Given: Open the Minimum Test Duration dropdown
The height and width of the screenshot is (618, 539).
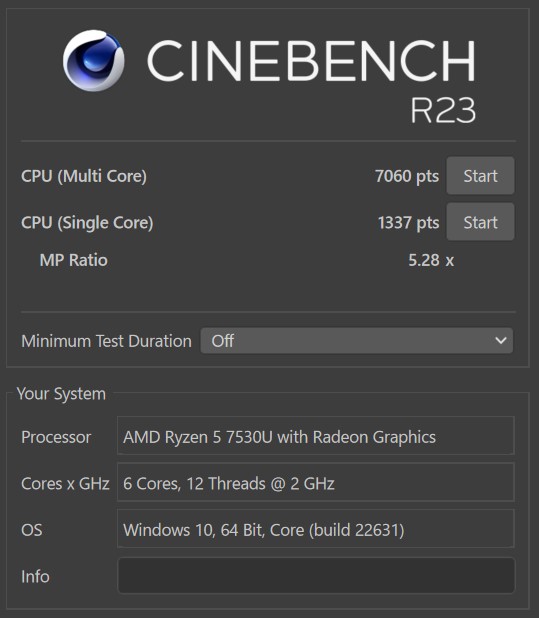Looking at the screenshot, I should click(357, 341).
